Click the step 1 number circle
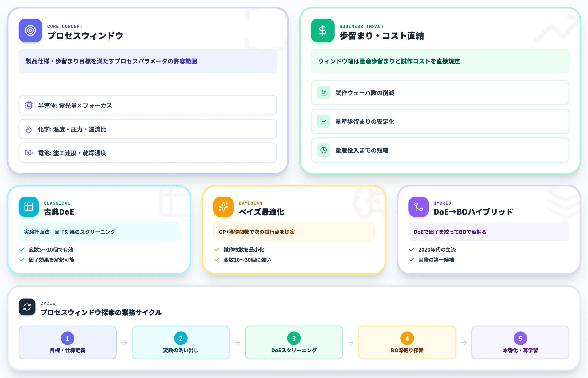Screen dimensions: 588x378 (x=67, y=338)
